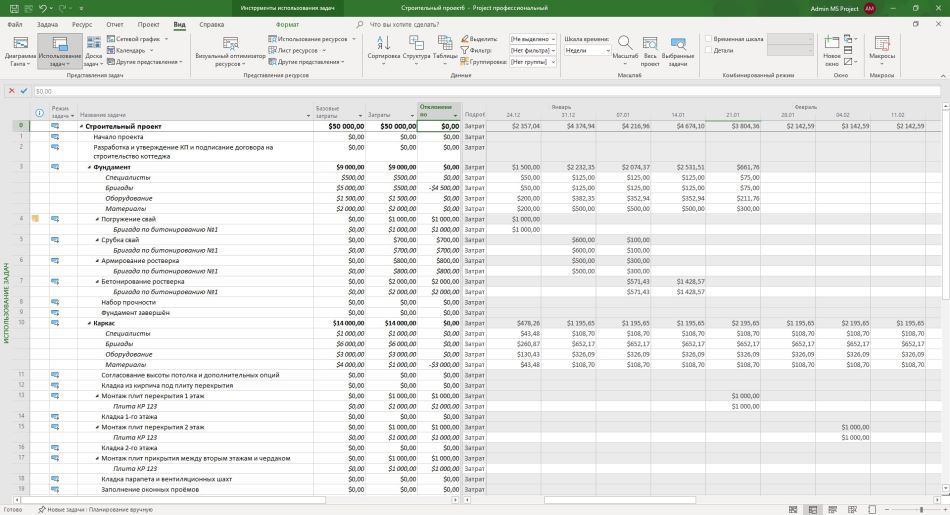Enable the Временная шкала checkbox
The height and width of the screenshot is (515, 950).
pos(708,39)
